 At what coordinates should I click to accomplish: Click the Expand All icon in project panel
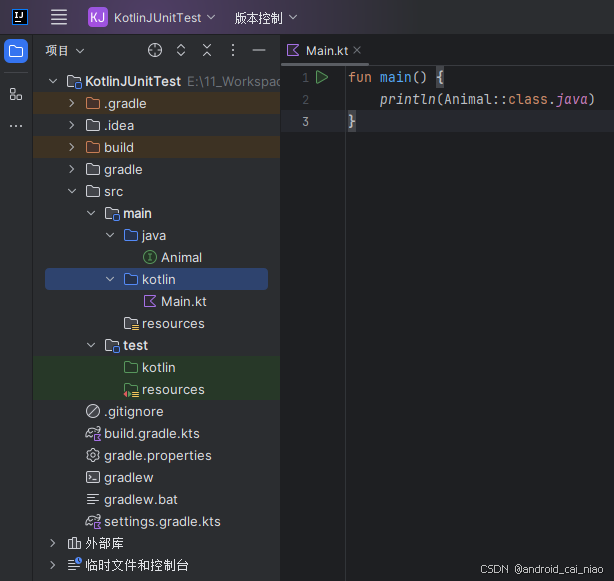pyautogui.click(x=181, y=50)
